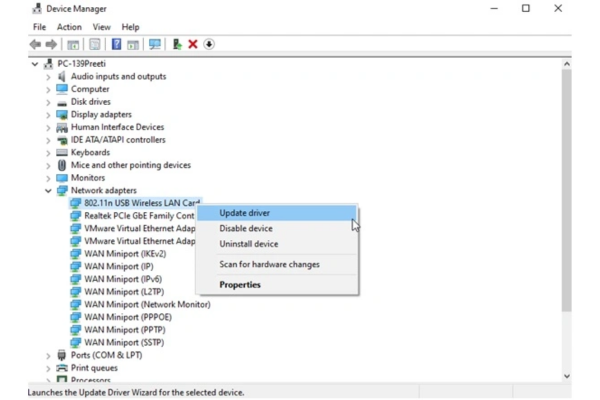
Task: Click the Human Interface Devices icon
Action: [62, 127]
